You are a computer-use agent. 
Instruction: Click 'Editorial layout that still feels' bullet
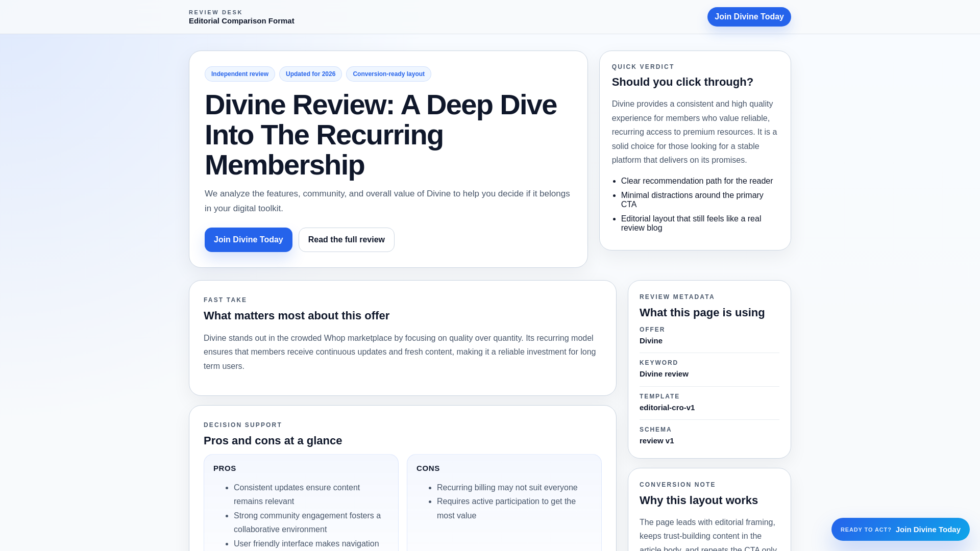point(691,223)
